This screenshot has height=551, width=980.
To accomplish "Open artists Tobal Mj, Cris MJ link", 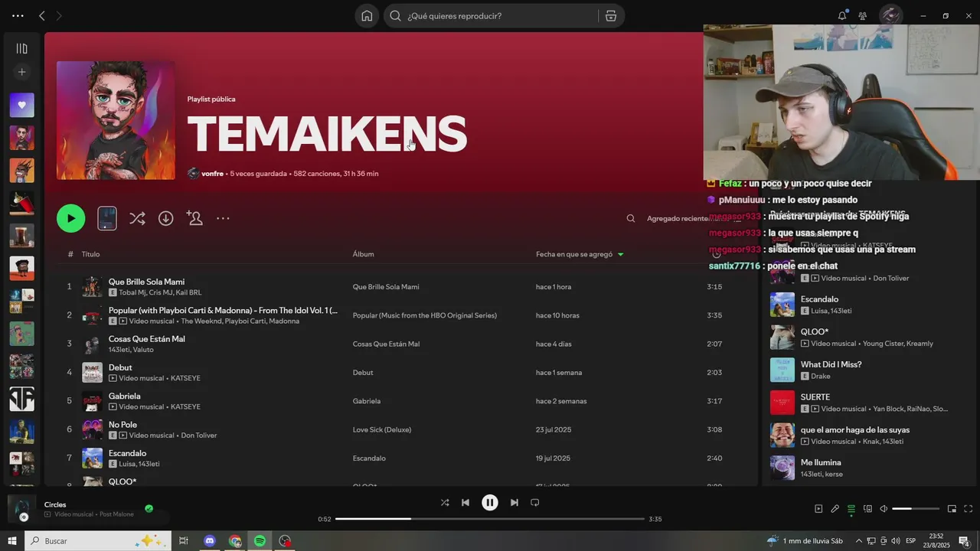I will pos(160,293).
